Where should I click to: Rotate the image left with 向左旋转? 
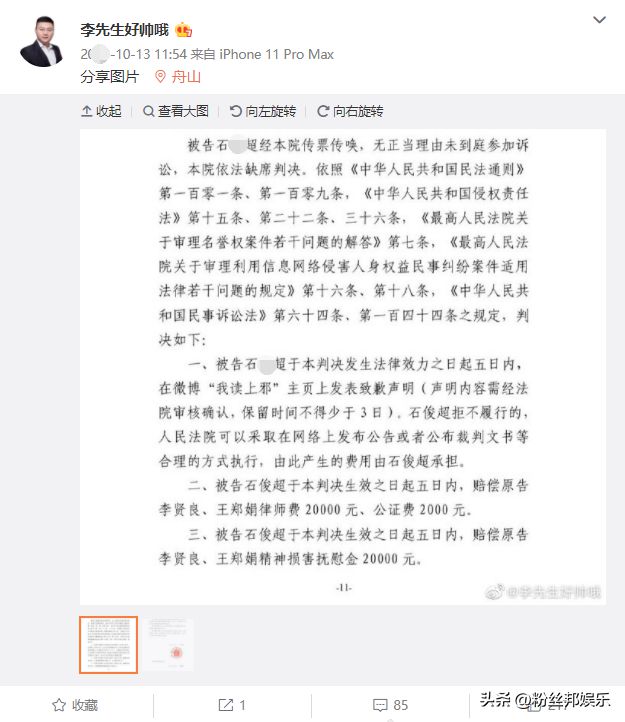[x=263, y=111]
